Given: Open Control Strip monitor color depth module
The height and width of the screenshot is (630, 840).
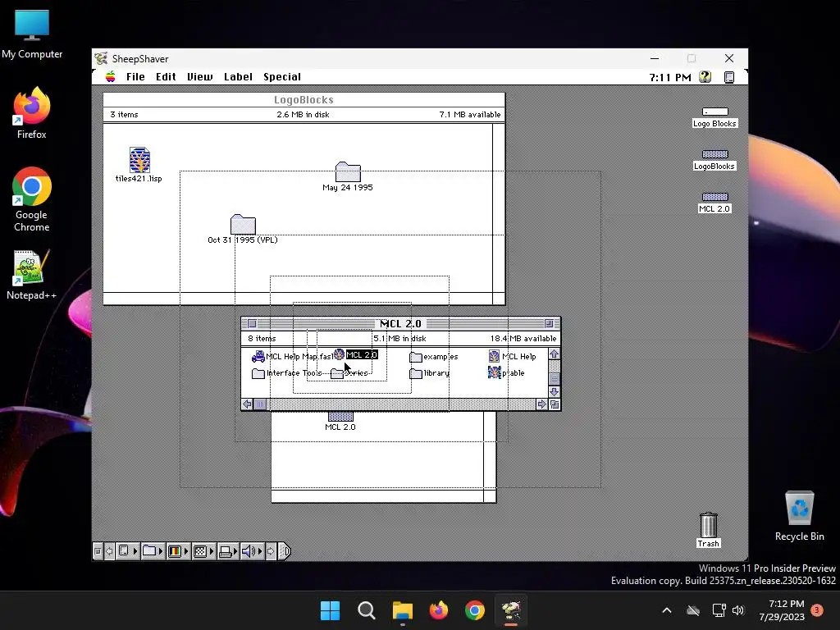Looking at the screenshot, I should click(178, 550).
